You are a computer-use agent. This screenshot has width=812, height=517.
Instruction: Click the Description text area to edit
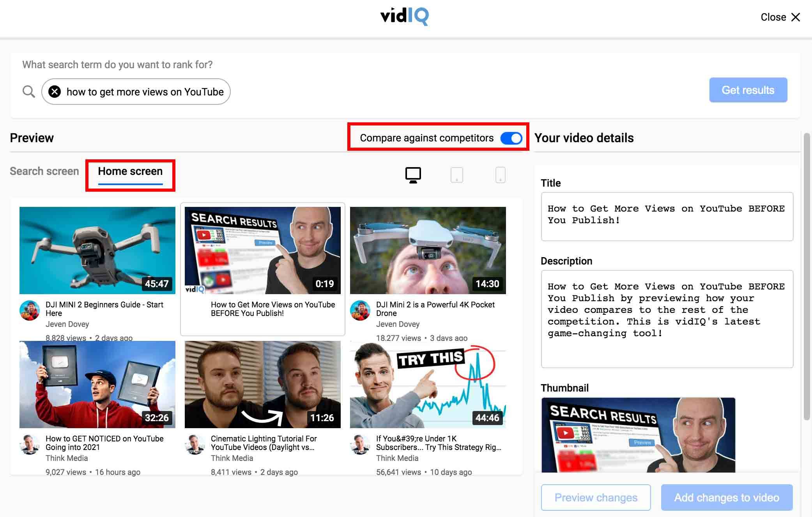tap(667, 319)
